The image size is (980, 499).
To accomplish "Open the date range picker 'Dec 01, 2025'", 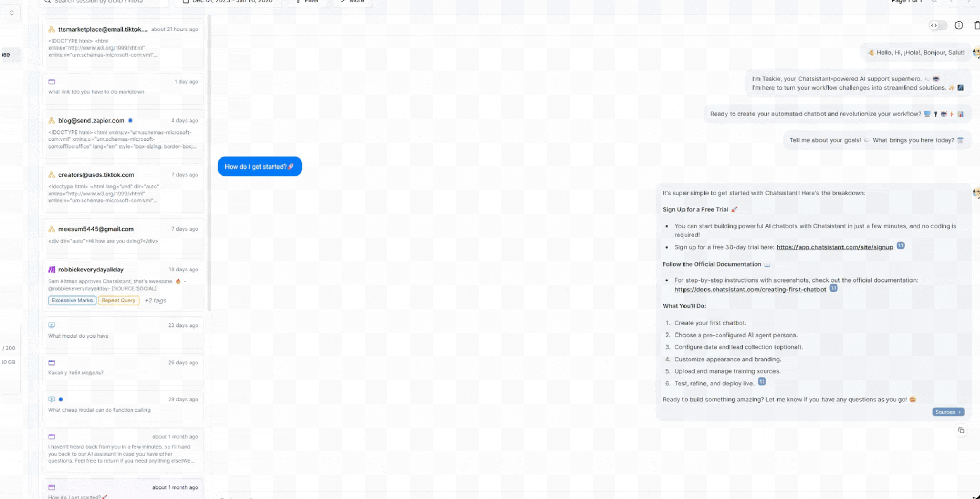I will point(228,2).
